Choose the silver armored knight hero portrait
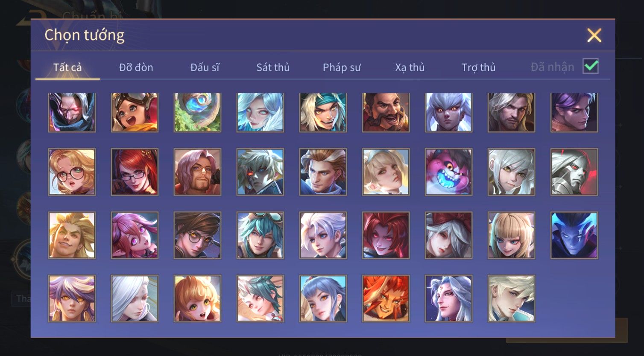The height and width of the screenshot is (356, 644). click(x=574, y=172)
